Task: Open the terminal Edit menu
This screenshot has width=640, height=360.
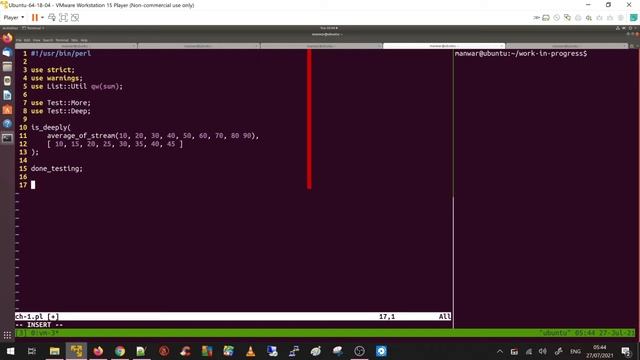Action: 27,40
